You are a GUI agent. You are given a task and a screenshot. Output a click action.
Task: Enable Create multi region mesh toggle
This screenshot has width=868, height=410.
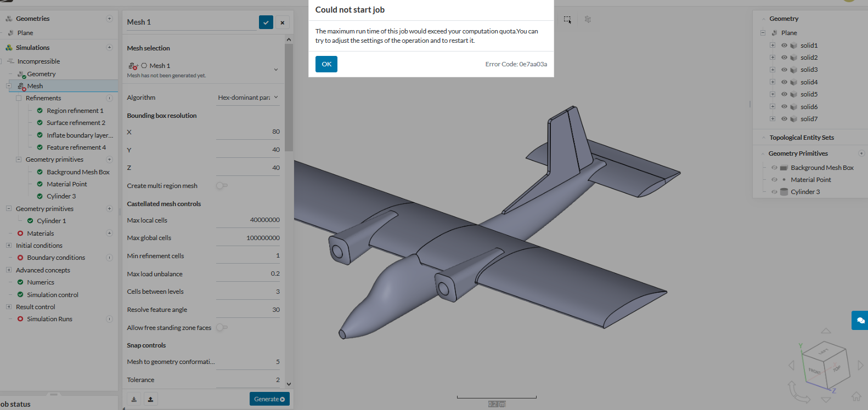[x=222, y=186]
